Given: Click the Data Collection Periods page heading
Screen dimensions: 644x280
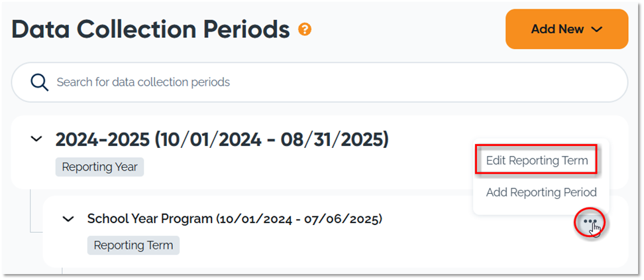Looking at the screenshot, I should coord(150,30).
